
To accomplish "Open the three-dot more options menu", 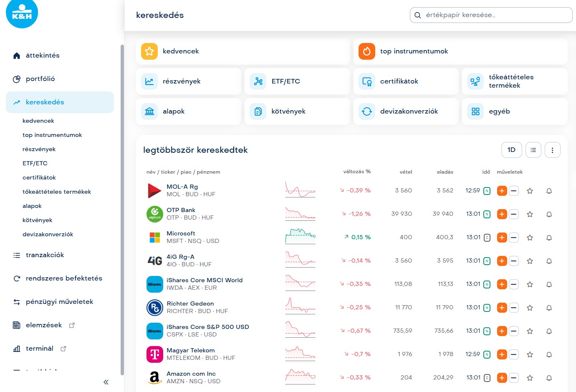I will [x=552, y=150].
